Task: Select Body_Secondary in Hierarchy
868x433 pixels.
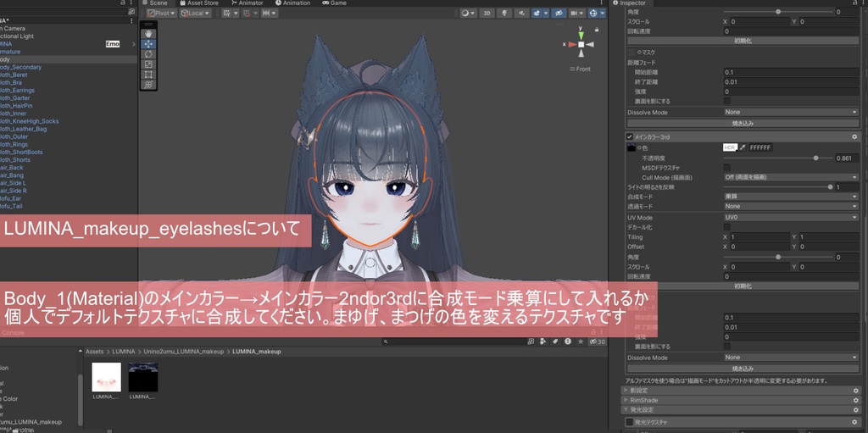Action: coord(20,67)
